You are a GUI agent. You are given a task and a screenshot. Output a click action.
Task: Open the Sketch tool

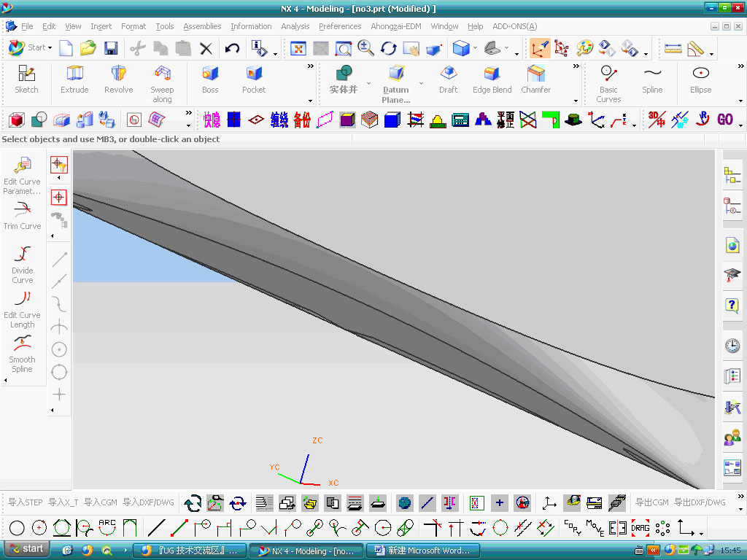[x=26, y=79]
